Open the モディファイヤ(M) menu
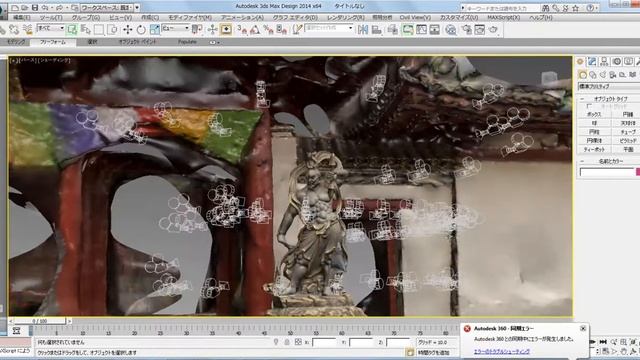The height and width of the screenshot is (360, 640). [x=190, y=18]
